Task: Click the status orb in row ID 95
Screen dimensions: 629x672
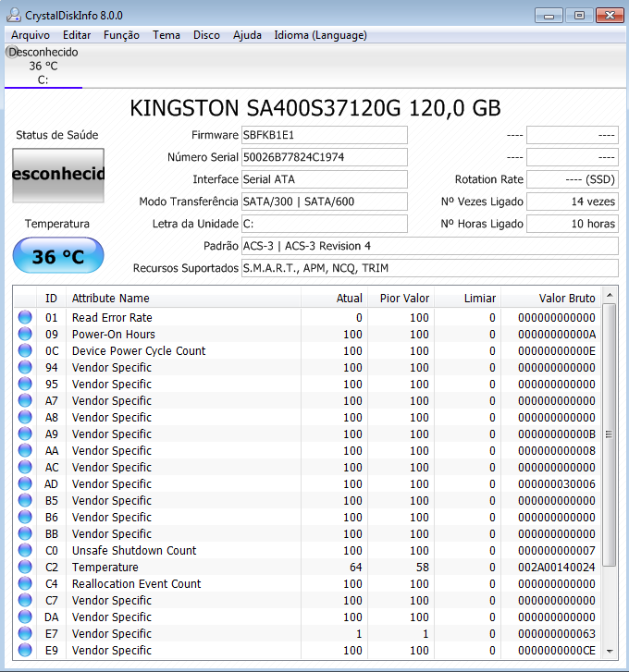Action: click(x=25, y=384)
